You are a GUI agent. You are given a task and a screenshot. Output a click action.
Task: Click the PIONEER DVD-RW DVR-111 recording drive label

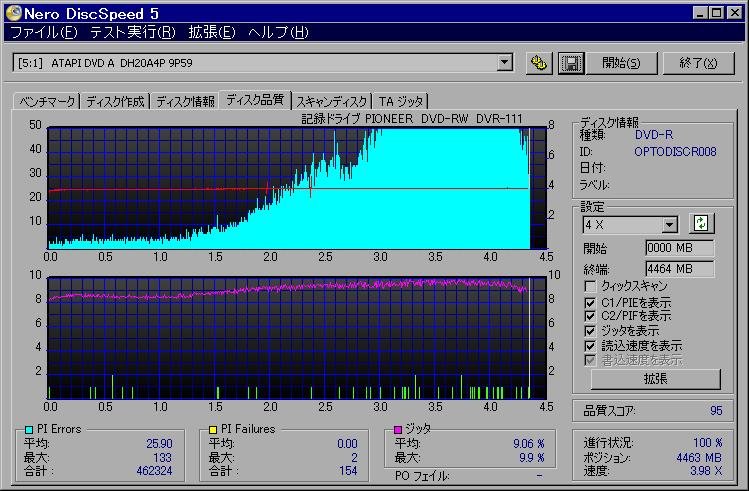point(412,119)
